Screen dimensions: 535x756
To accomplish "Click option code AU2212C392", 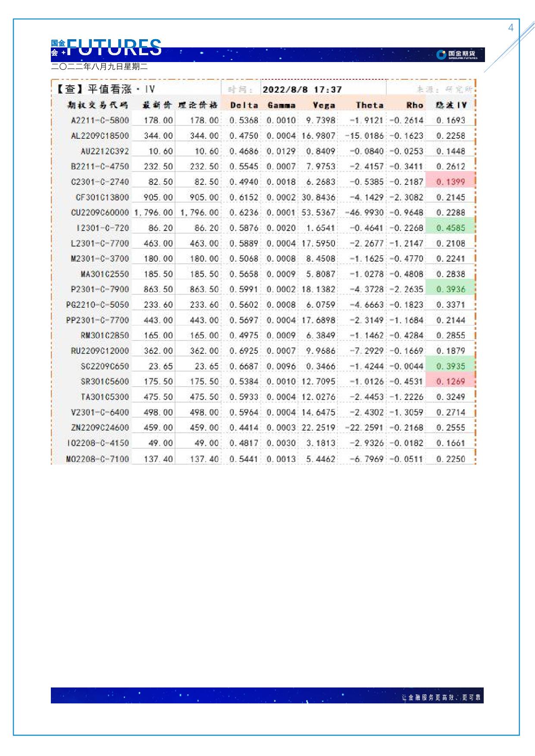I will click(105, 151).
